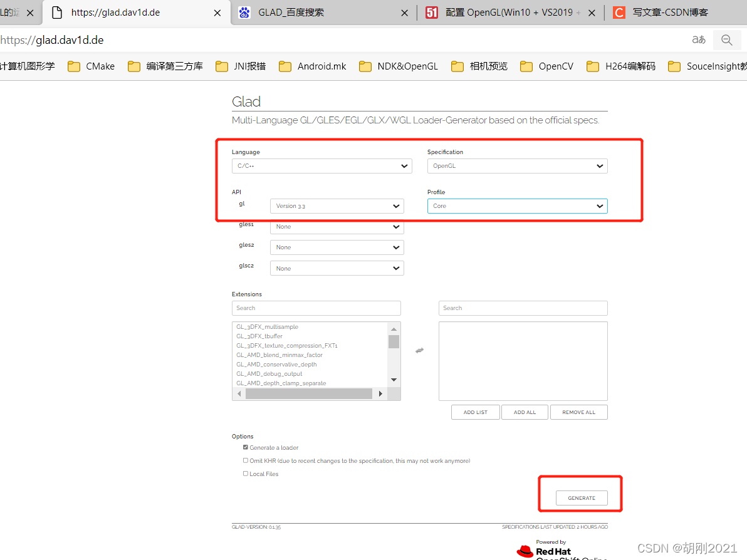Toggle the Local Files checkbox

(246, 474)
